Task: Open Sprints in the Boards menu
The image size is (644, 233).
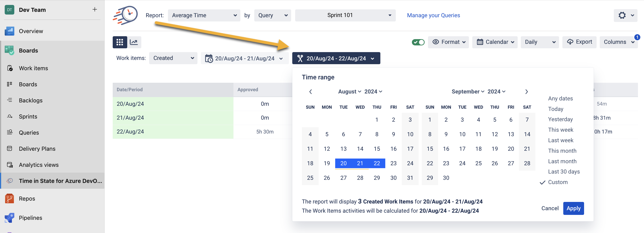Action: pyautogui.click(x=28, y=116)
